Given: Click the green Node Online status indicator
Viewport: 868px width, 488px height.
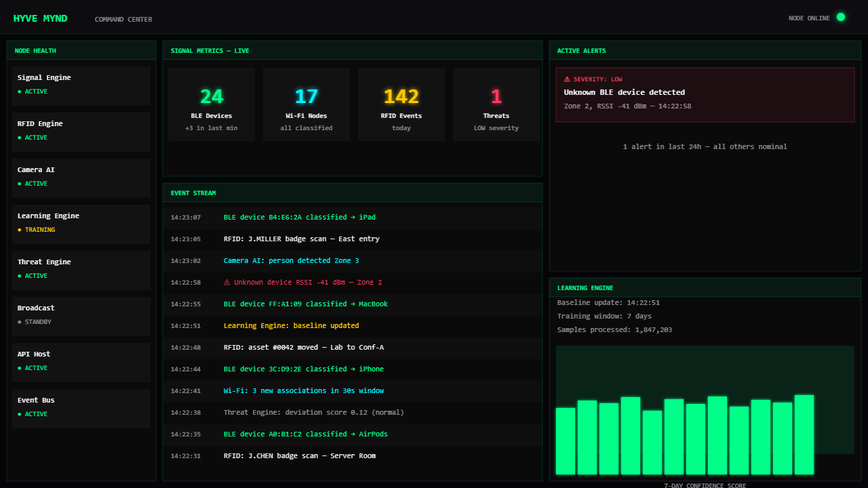Looking at the screenshot, I should click(x=841, y=18).
